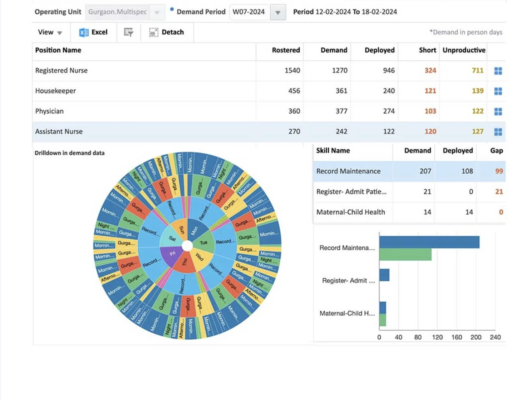Click Registered Nurse short value 324
This screenshot has width=532, height=400.
tap(430, 70)
